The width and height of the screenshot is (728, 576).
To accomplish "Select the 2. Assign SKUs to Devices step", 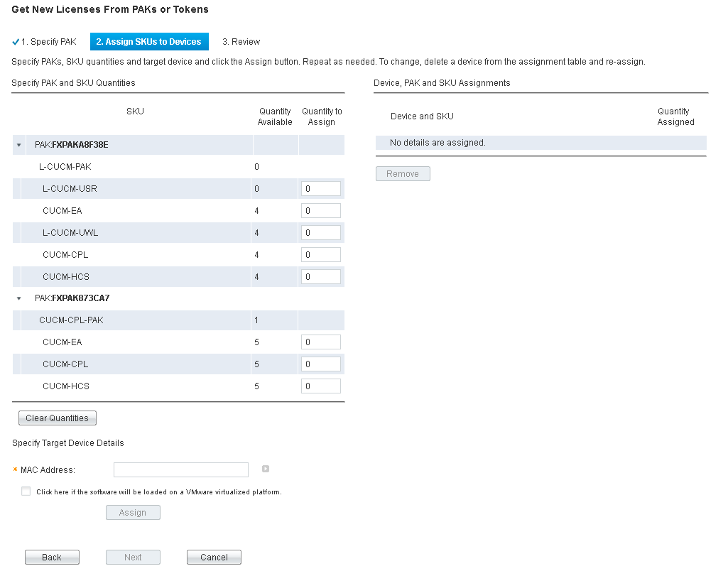I will point(148,42).
